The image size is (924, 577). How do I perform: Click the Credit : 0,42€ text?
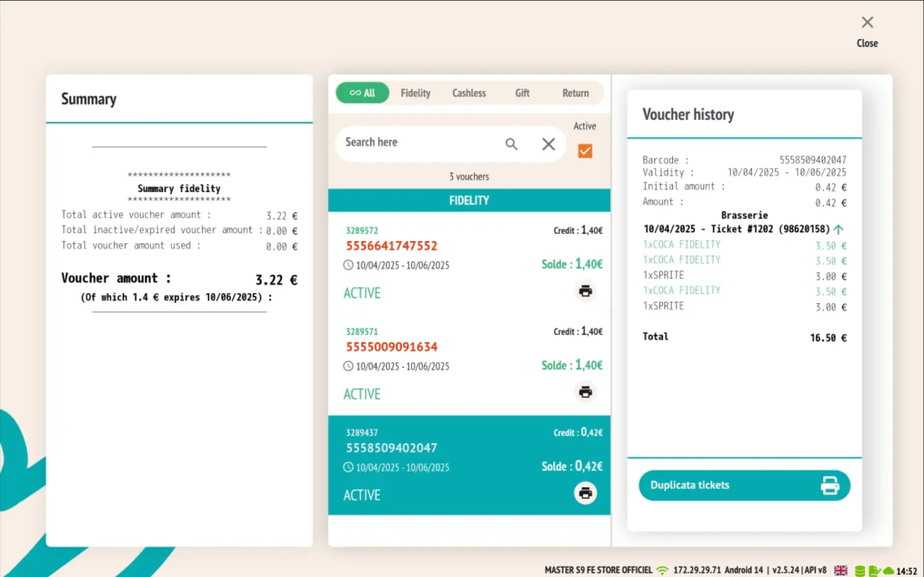tap(578, 433)
